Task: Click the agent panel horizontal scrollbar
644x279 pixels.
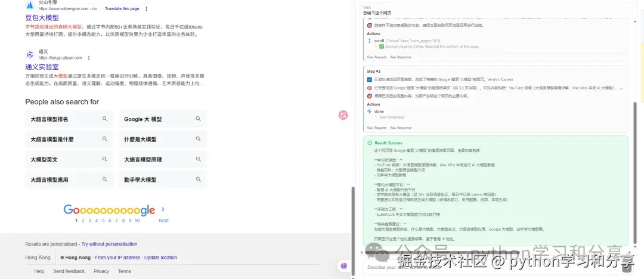Action: [x=442, y=252]
